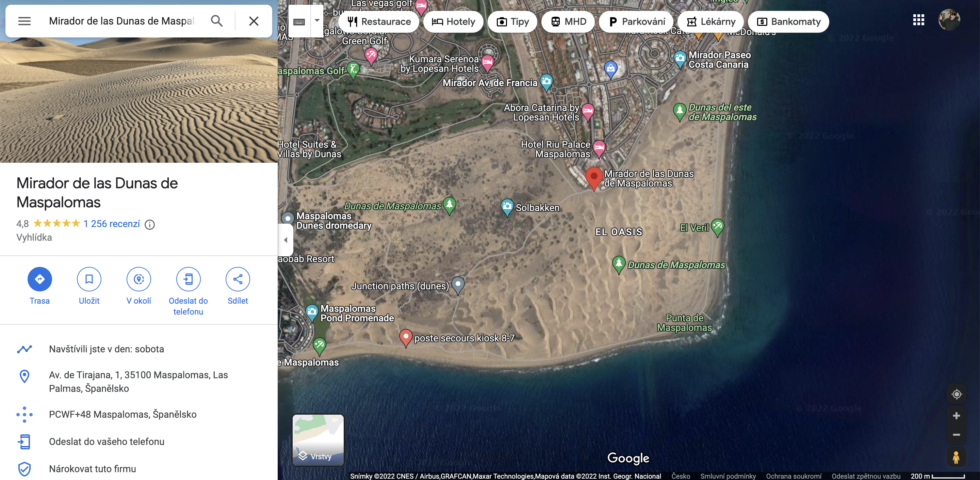The height and width of the screenshot is (480, 980).
Task: Expand the keyboard input tools dropdown arrow
Action: 317,21
